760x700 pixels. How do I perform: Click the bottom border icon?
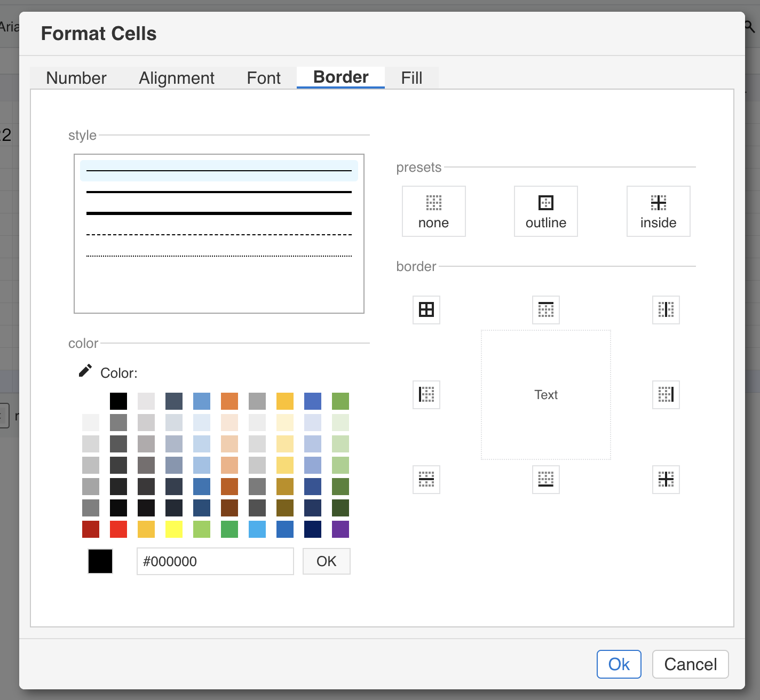(545, 480)
